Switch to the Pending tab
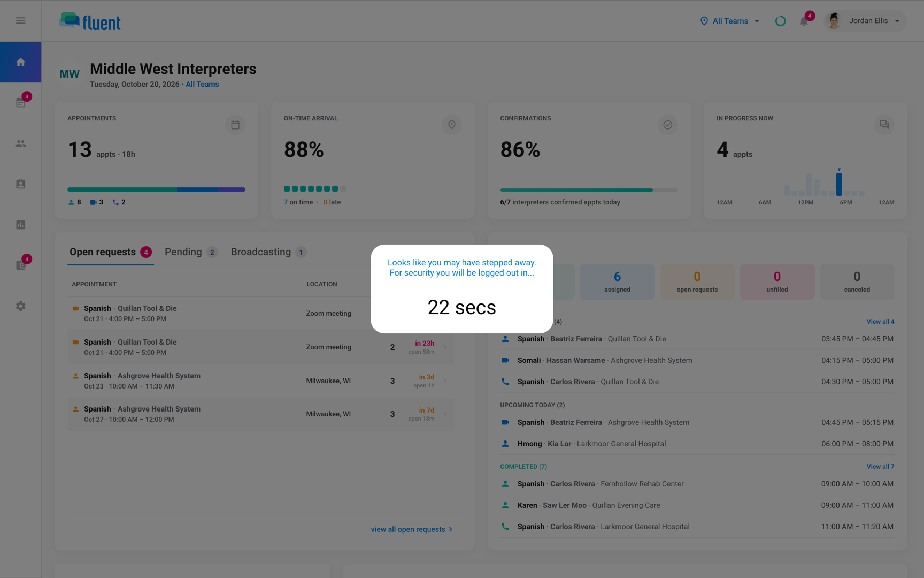The width and height of the screenshot is (924, 578). point(191,252)
